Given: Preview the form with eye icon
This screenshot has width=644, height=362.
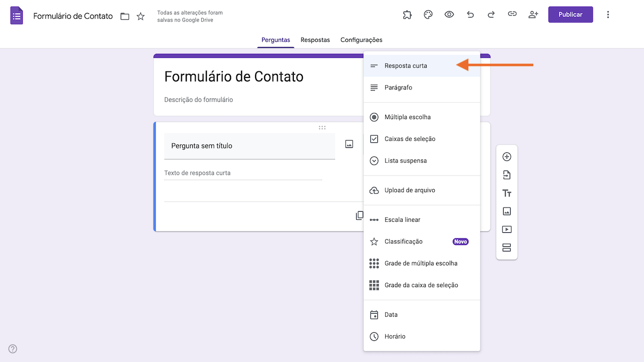Looking at the screenshot, I should point(449,15).
